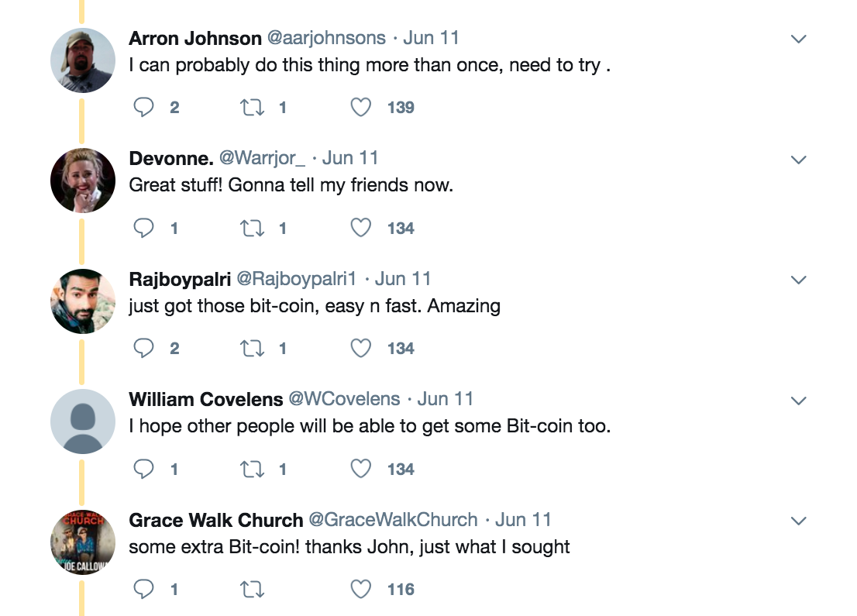Retweet Arron Johnson's tweet

pyautogui.click(x=253, y=107)
